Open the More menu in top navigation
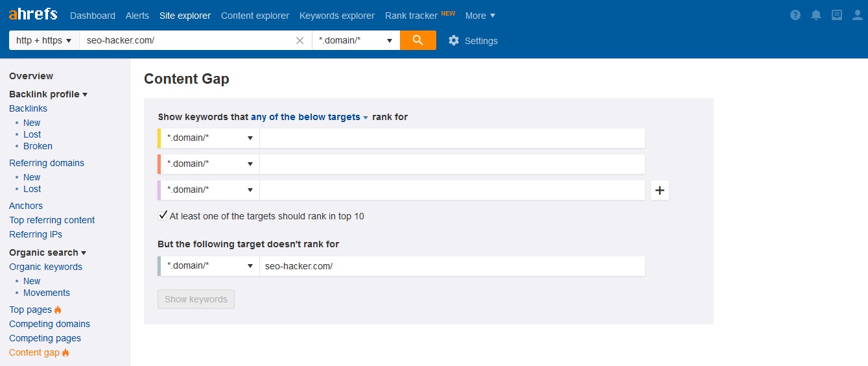868x366 pixels. click(480, 16)
